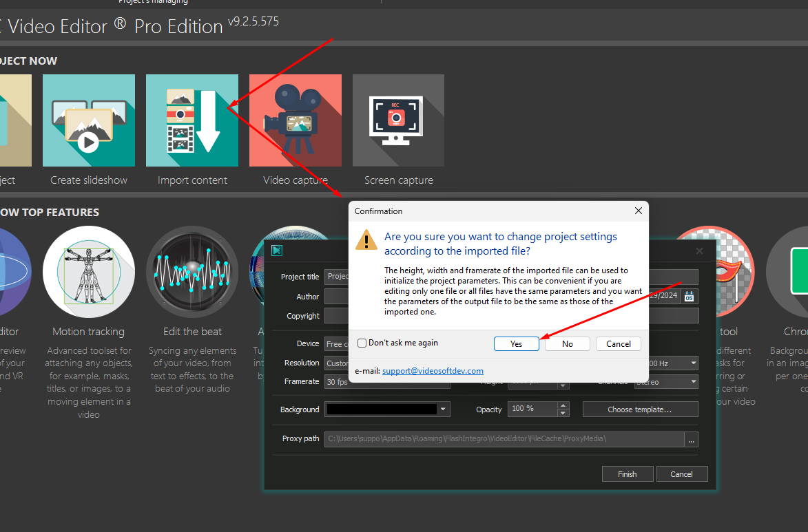Click into the Opacity value field

point(532,409)
